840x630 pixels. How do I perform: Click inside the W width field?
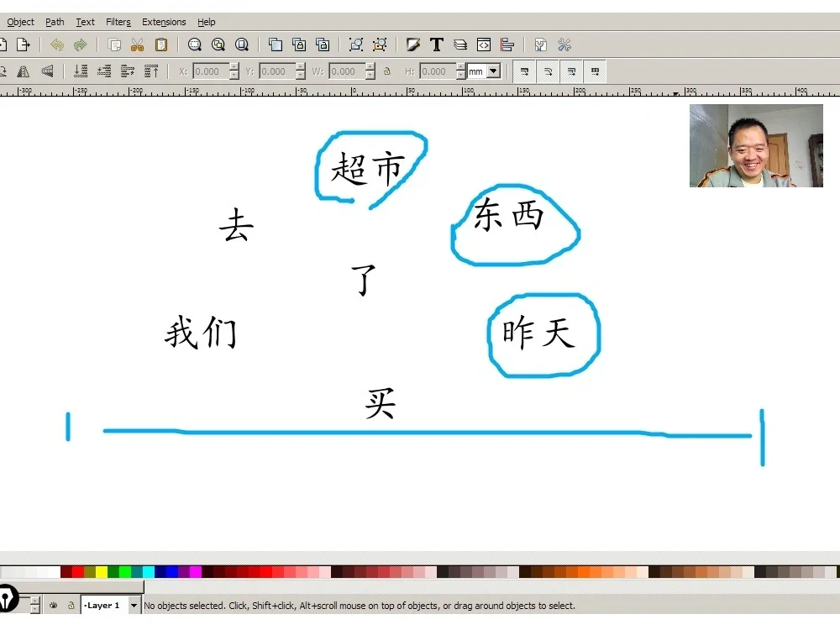pos(347,71)
